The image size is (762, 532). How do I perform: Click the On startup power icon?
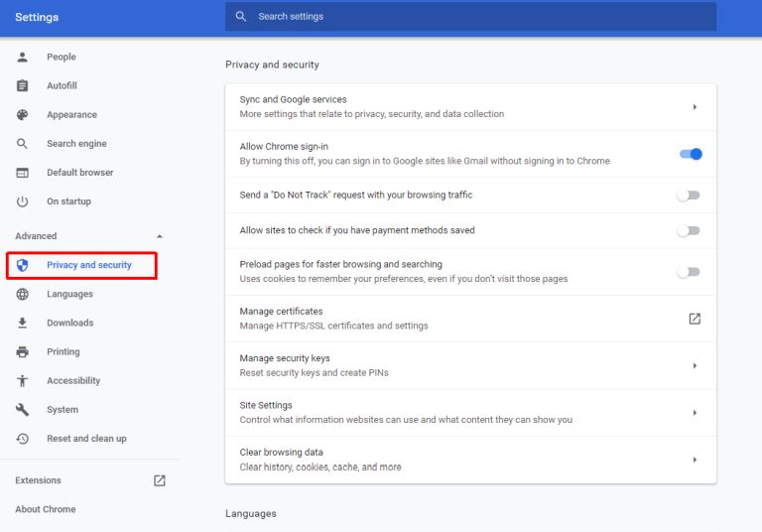coord(23,201)
